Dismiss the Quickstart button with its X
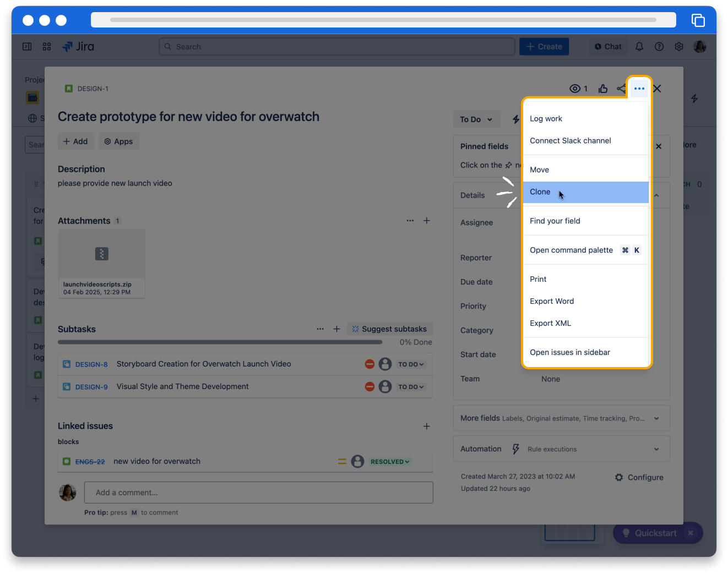The height and width of the screenshot is (574, 728). click(x=691, y=533)
